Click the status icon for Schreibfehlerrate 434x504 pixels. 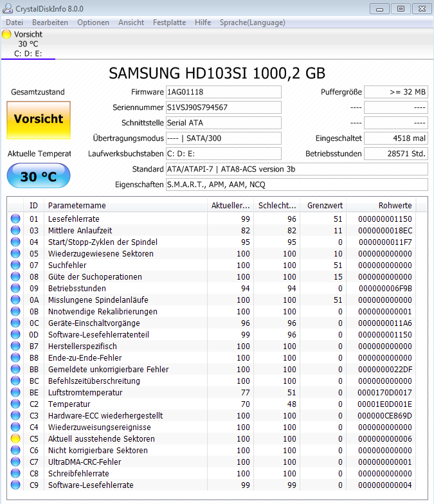pyautogui.click(x=15, y=473)
